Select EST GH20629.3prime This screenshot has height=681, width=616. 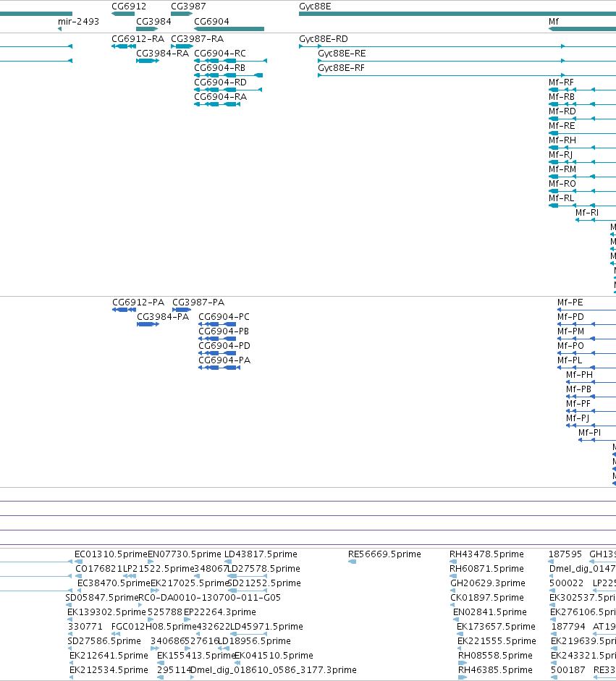coord(488,583)
